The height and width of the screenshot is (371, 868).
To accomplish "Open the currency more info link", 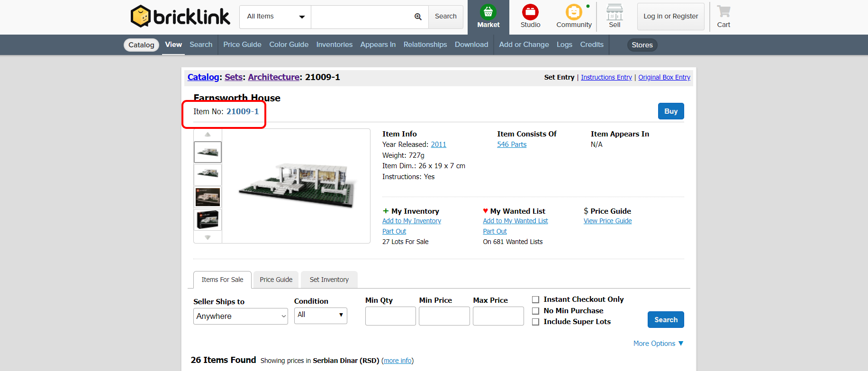I will pyautogui.click(x=398, y=361).
